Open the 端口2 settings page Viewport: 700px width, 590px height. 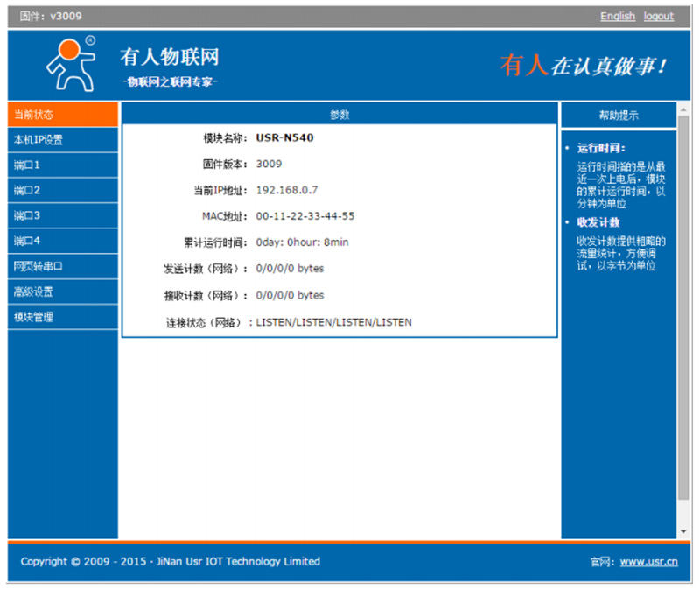[x=63, y=190]
